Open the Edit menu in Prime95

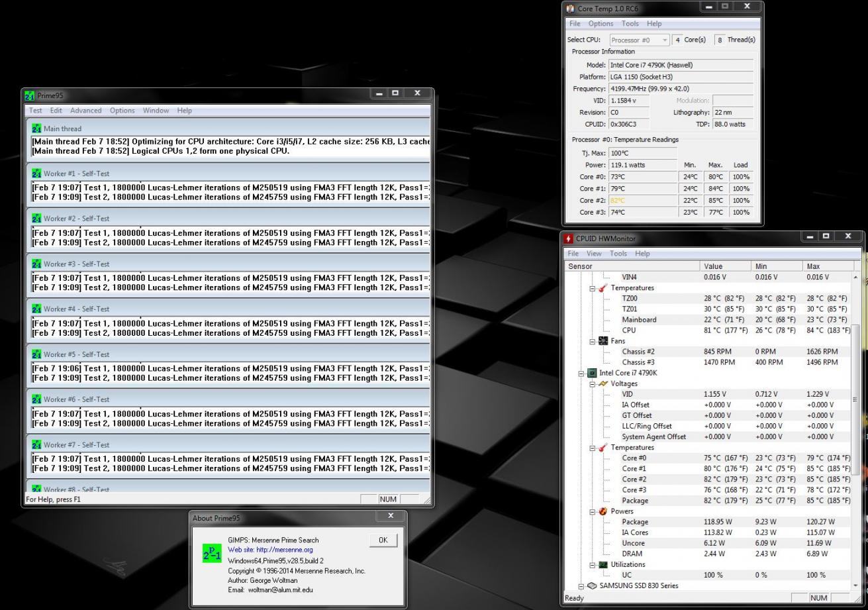tap(56, 111)
